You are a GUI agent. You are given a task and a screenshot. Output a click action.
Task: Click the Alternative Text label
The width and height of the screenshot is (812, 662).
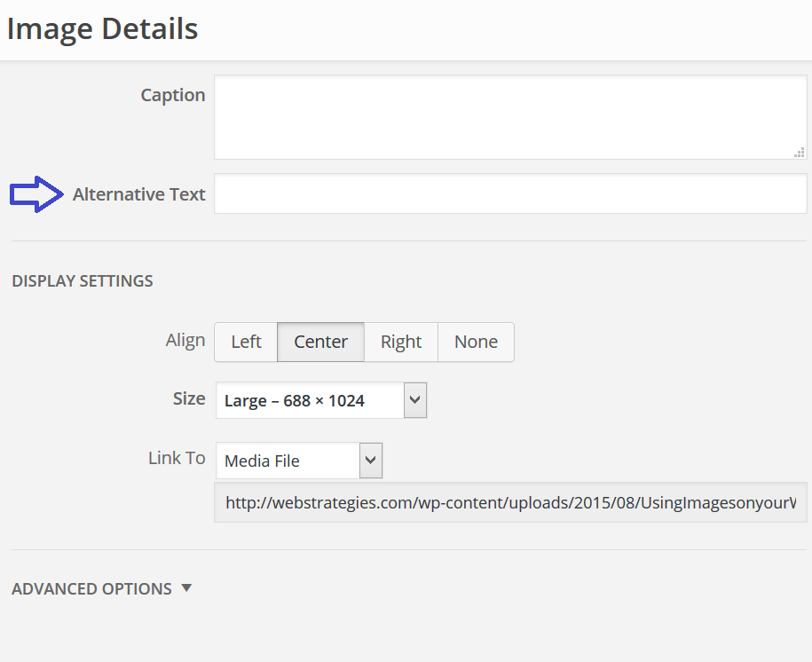click(138, 194)
